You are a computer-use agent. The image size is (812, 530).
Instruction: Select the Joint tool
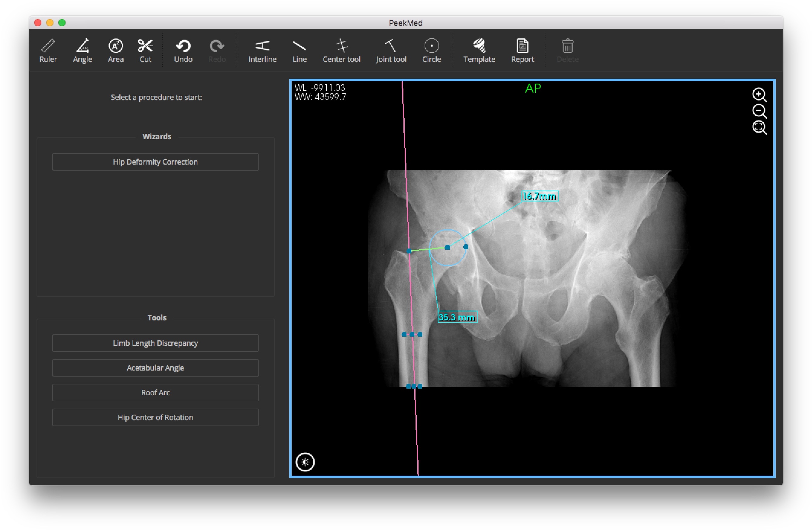[391, 50]
